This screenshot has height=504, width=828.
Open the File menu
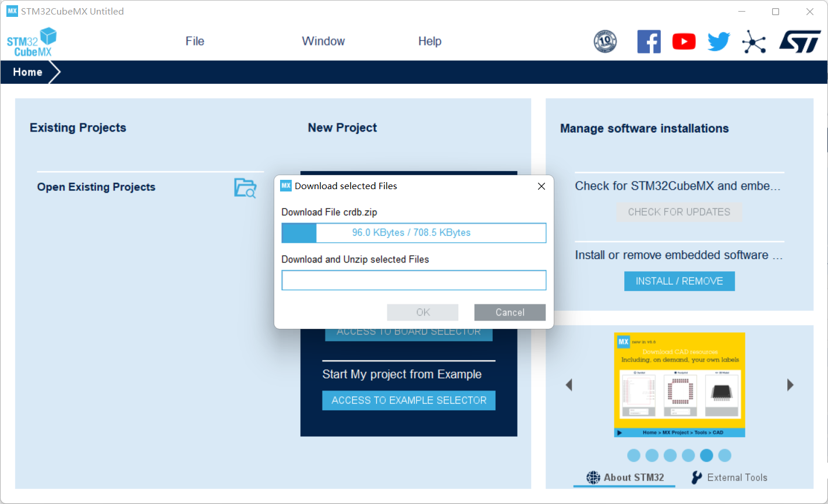[195, 41]
